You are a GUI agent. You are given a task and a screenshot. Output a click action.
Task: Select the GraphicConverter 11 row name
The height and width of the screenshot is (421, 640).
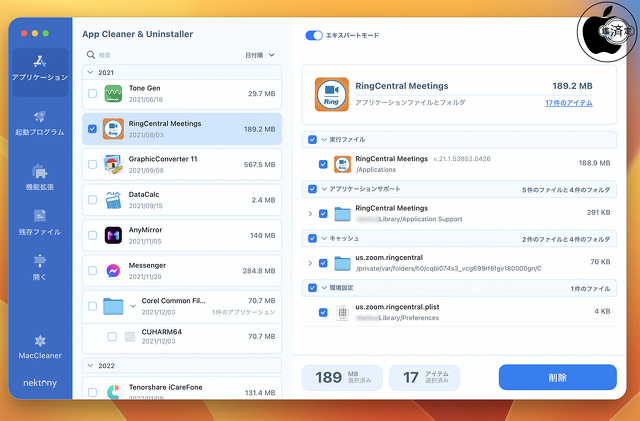[x=163, y=159]
